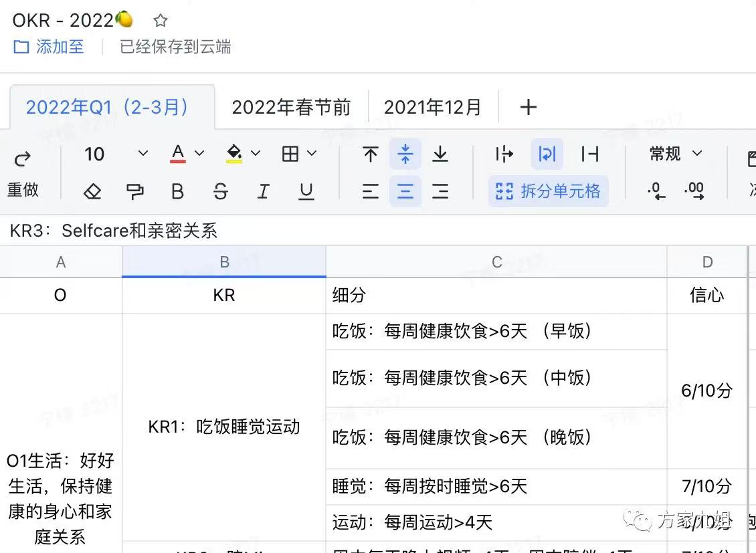The width and height of the screenshot is (756, 553).
Task: Click the yellow fill color swatch
Action: pyautogui.click(x=234, y=154)
